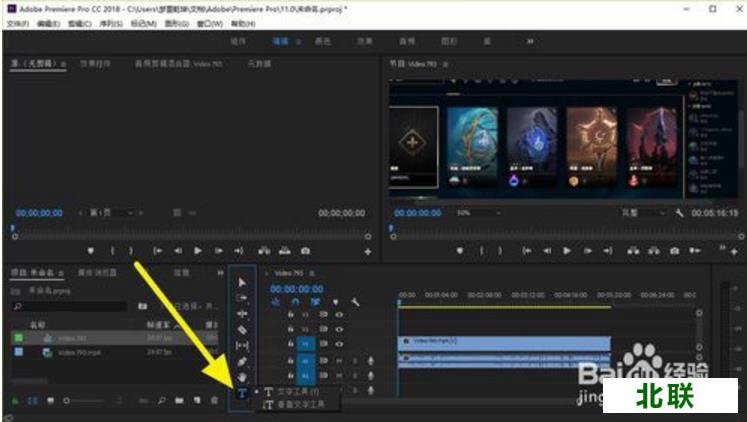Toggle V1 track output eye icon
747x422 pixels.
(339, 342)
